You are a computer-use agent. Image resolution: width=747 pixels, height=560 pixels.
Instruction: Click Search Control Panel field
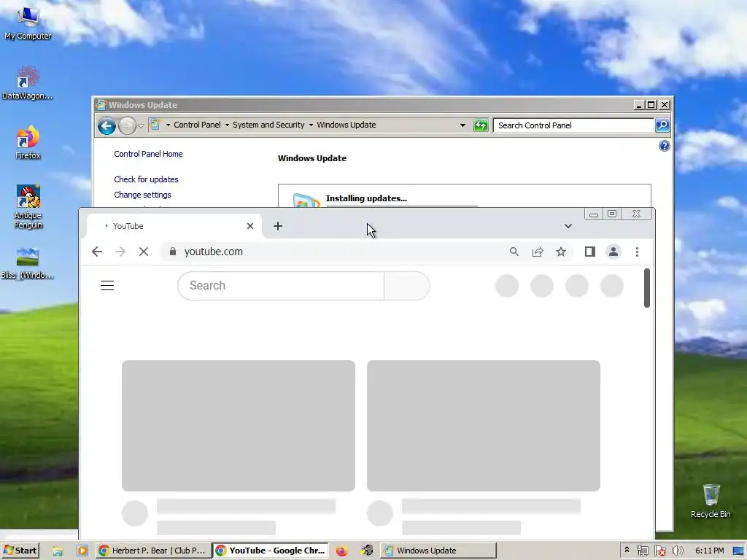[573, 125]
